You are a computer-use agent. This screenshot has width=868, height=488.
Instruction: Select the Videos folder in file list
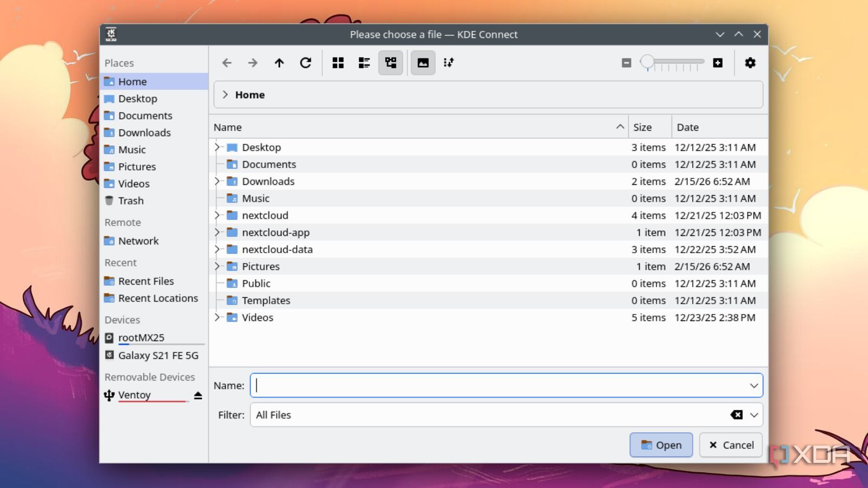488,318
